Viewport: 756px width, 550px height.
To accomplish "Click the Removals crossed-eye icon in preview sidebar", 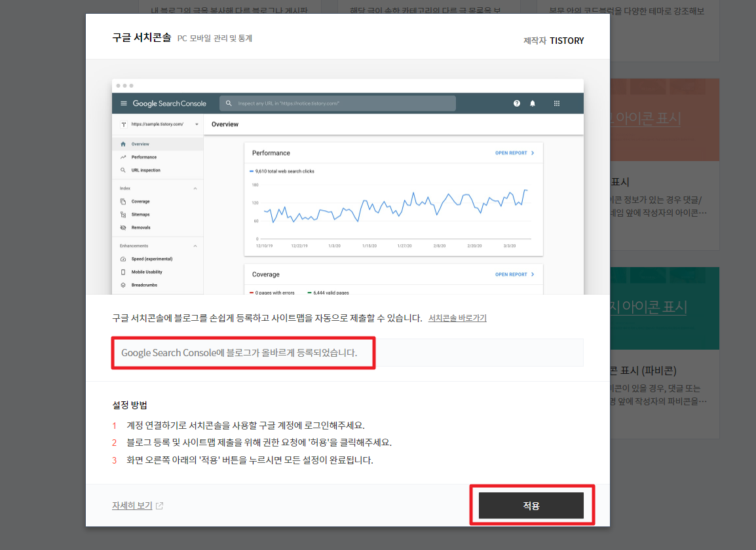I will click(123, 227).
